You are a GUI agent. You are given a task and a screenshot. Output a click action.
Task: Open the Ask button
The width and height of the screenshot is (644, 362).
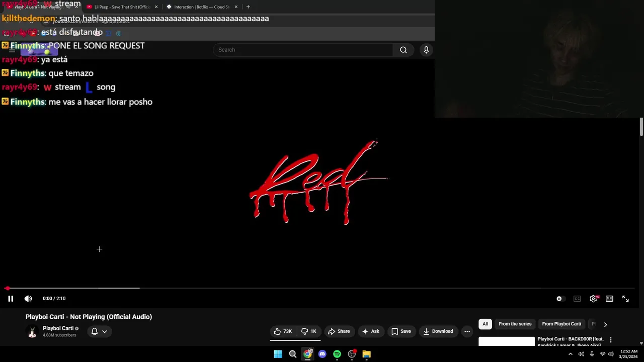pos(370,331)
